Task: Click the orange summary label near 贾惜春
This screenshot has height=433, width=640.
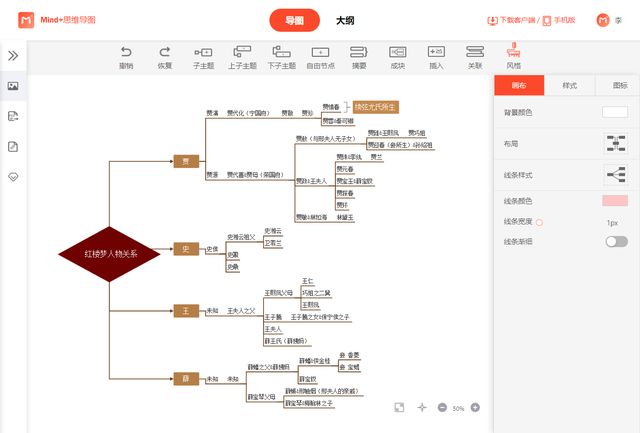Action: tap(376, 107)
